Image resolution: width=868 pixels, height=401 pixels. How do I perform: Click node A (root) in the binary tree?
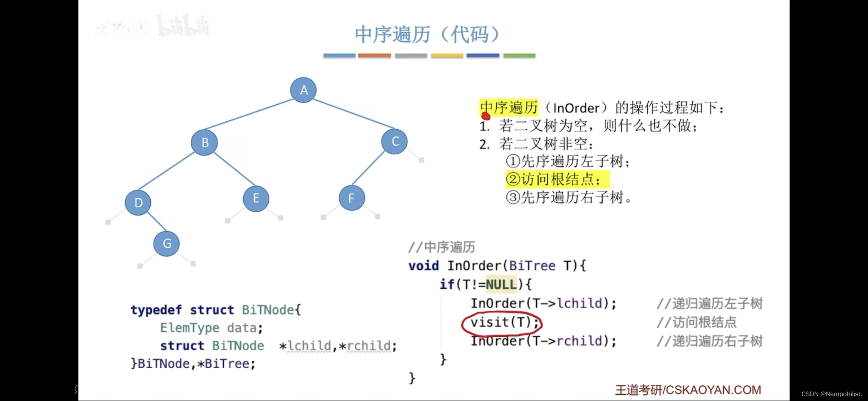point(303,90)
